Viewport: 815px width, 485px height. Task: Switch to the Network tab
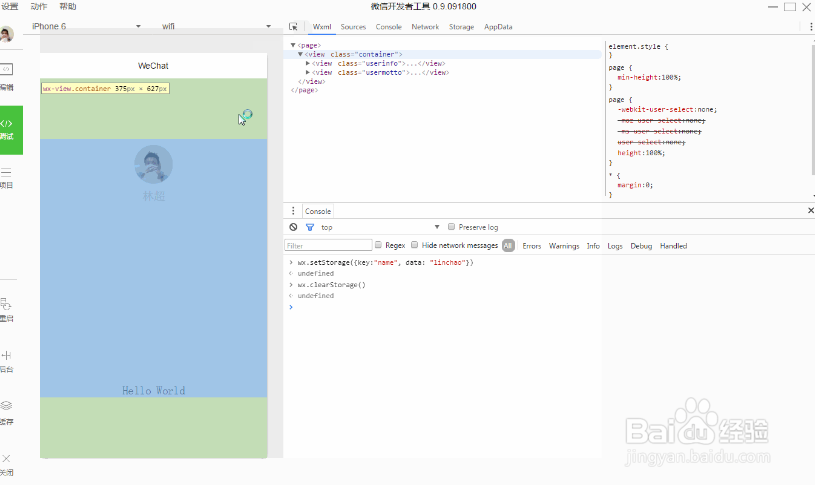click(425, 27)
